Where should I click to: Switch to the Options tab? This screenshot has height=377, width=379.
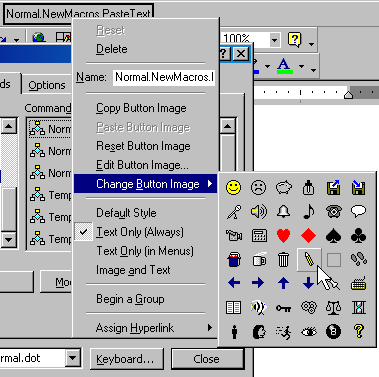47,85
